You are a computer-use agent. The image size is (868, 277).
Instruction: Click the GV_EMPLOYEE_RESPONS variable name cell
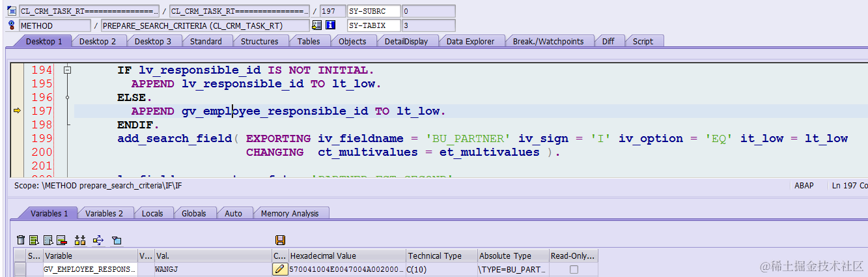[90, 269]
